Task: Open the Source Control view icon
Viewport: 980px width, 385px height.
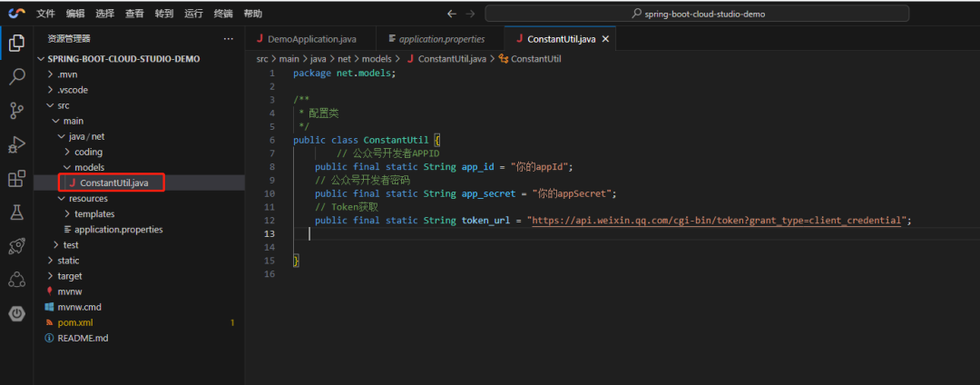Action: tap(17, 112)
